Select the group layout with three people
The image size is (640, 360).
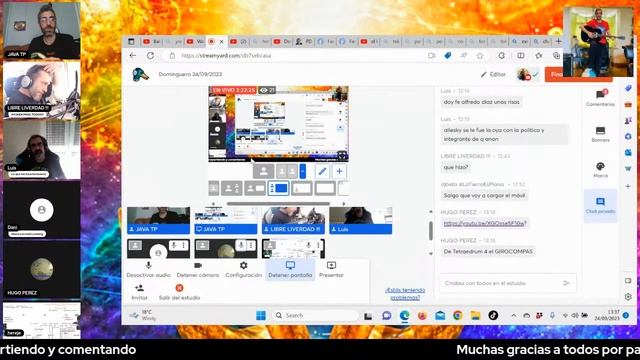tap(231, 188)
